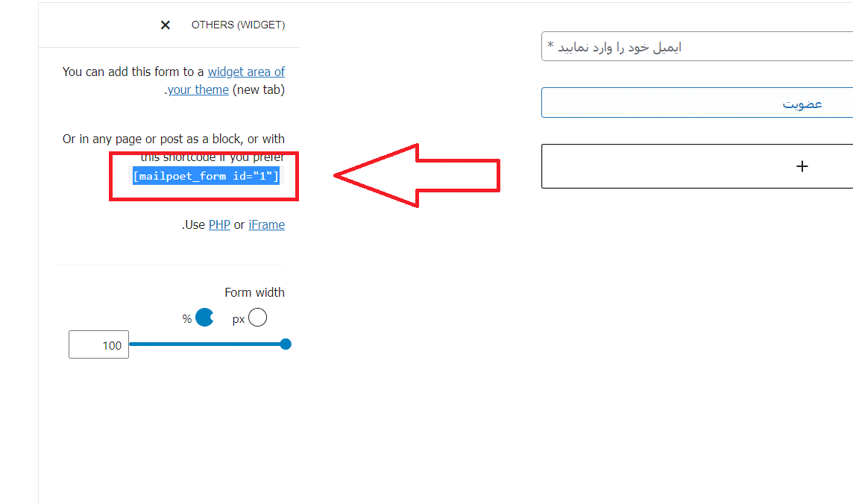The height and width of the screenshot is (504, 853).
Task: Click the Form width slider handle
Action: [286, 344]
